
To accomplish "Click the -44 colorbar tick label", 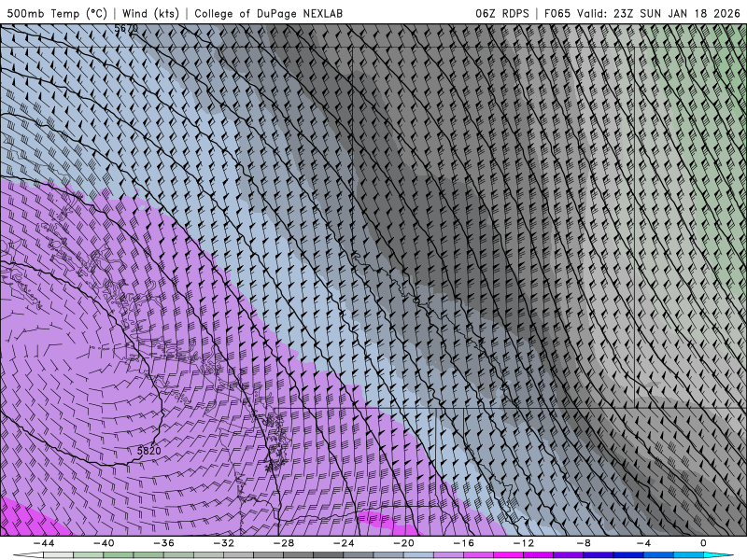I will pos(44,543).
